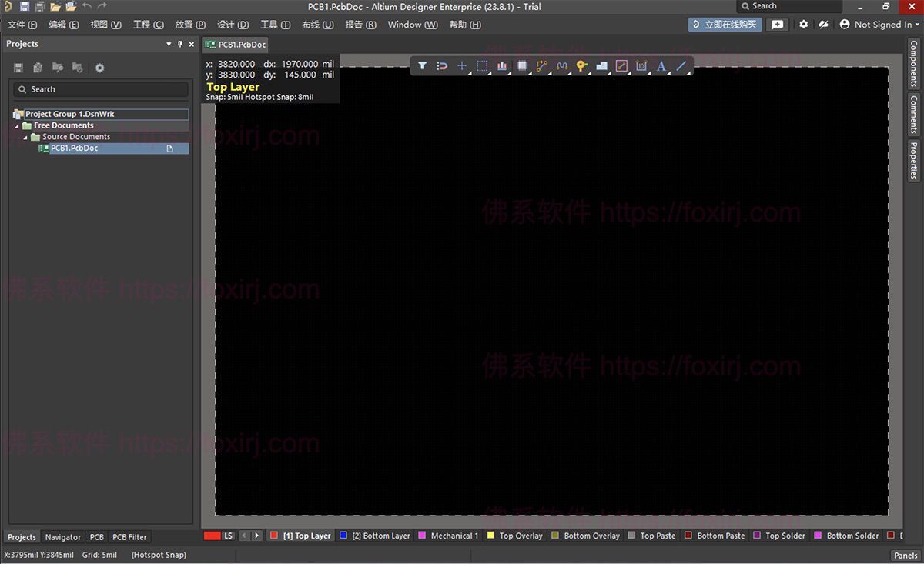Open snapping options on the active toolbar
This screenshot has height=564, width=924.
(x=441, y=66)
